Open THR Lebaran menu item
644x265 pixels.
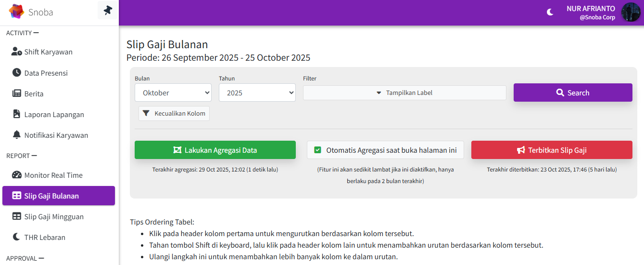[45, 238]
